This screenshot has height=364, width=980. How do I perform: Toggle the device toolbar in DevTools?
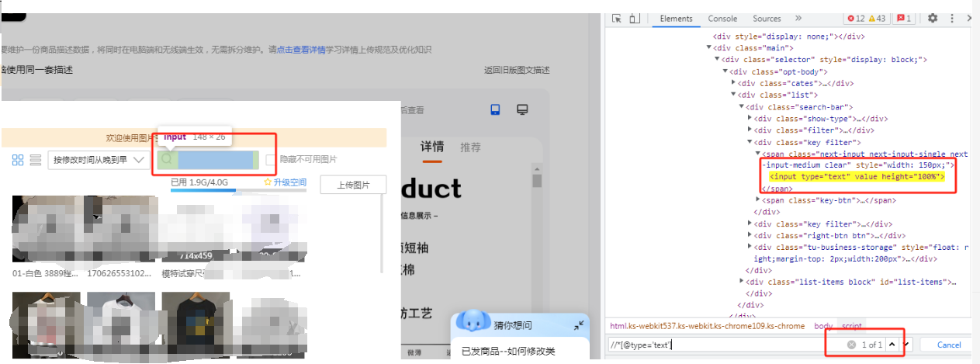coord(635,19)
